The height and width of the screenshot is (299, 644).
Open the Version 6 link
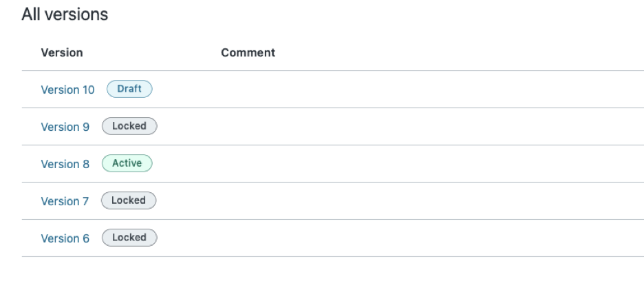[65, 238]
